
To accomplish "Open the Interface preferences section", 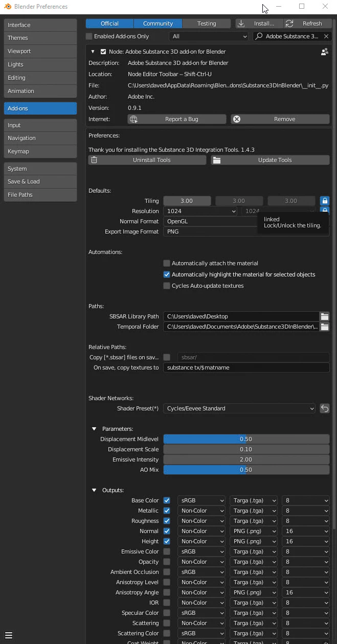I will [x=40, y=25].
